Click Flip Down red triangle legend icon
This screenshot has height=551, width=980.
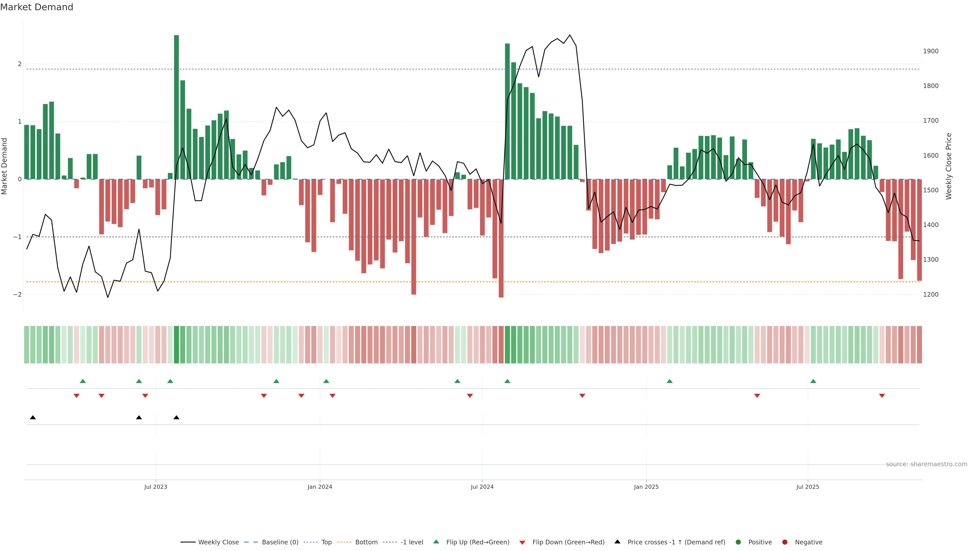[522, 543]
